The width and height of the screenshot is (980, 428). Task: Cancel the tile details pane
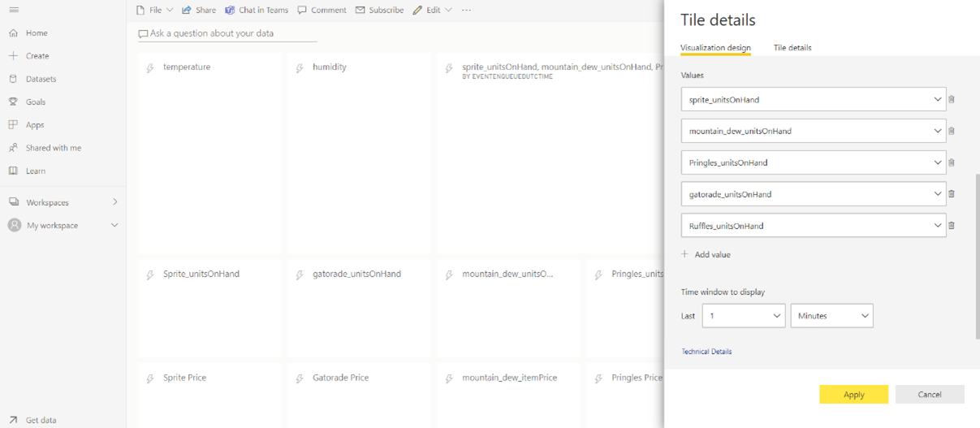[930, 395]
